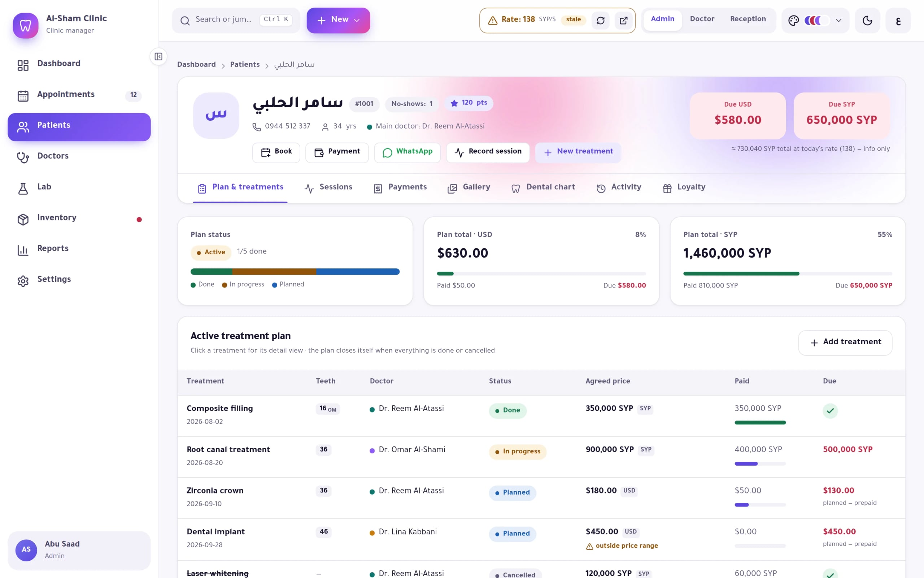Open exchange rate in external link

[x=623, y=20]
